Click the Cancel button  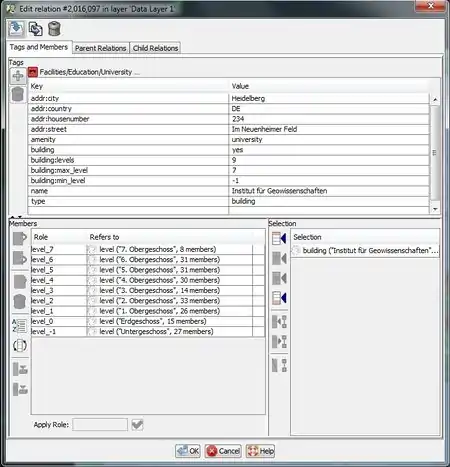(x=223, y=451)
